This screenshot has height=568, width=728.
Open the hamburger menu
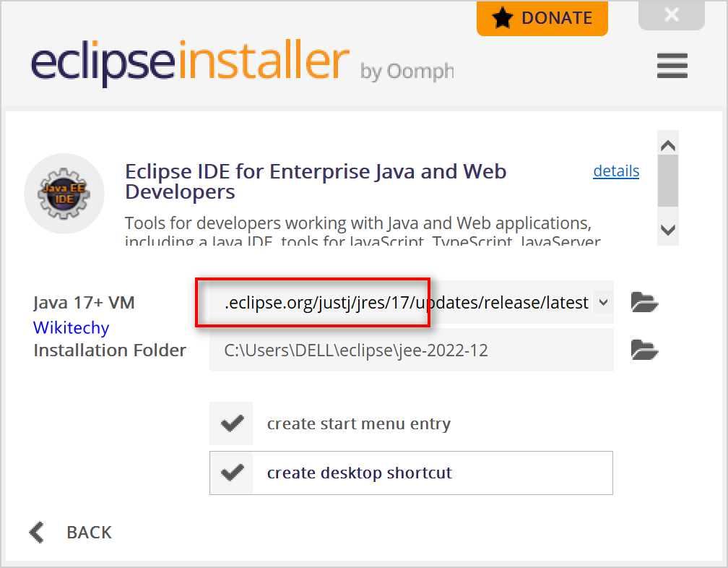click(x=672, y=66)
